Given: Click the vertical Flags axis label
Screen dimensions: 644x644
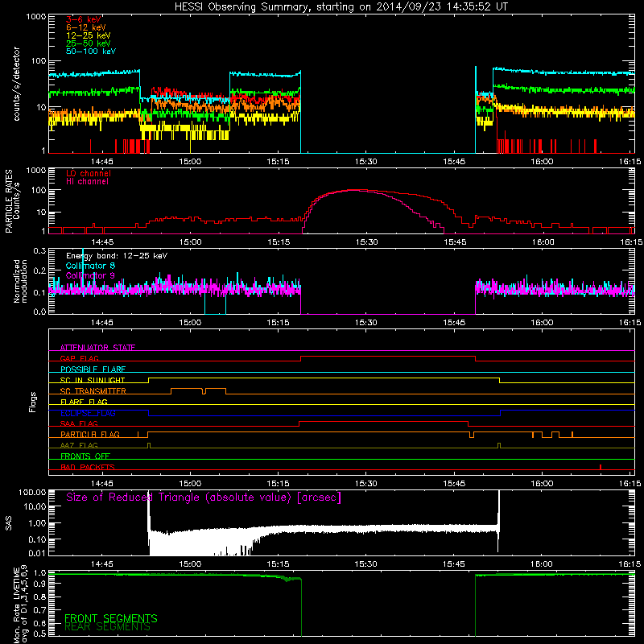Looking at the screenshot, I should click(33, 402).
